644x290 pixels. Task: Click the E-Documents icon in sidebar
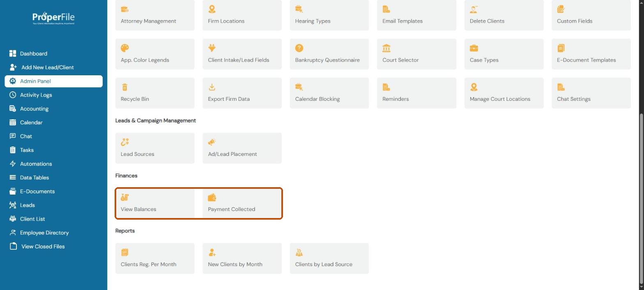pyautogui.click(x=13, y=191)
